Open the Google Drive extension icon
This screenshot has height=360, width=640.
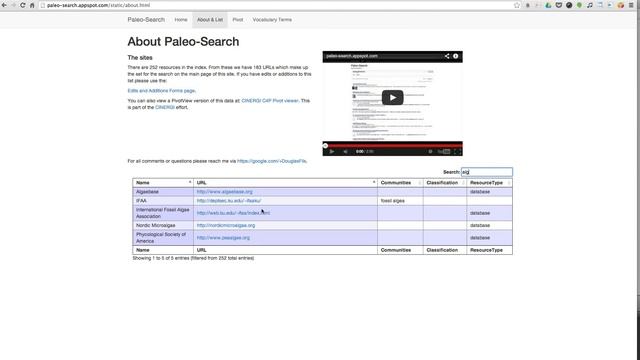click(x=548, y=5)
